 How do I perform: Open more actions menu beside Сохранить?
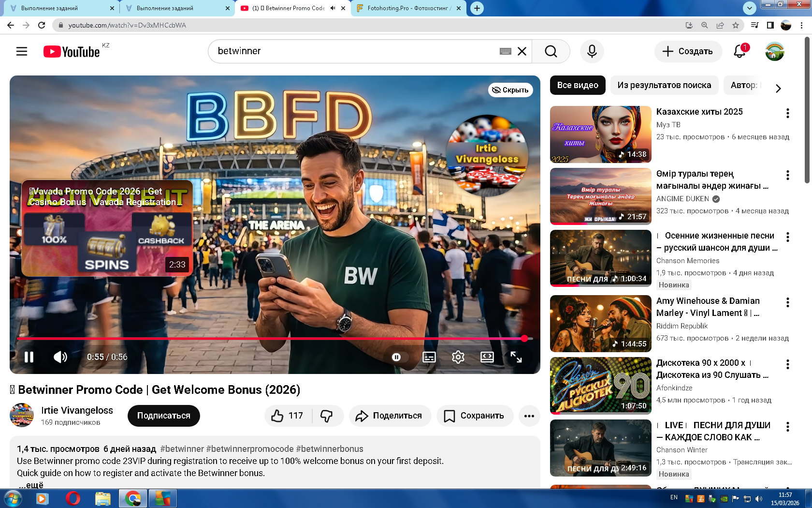[529, 416]
